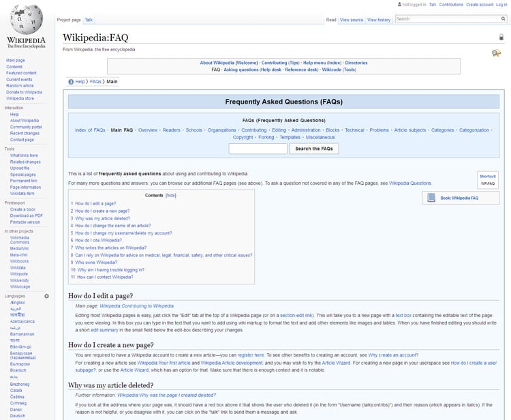Select Download as PDF option
Viewport: 511px width, 420px height.
coord(27,215)
